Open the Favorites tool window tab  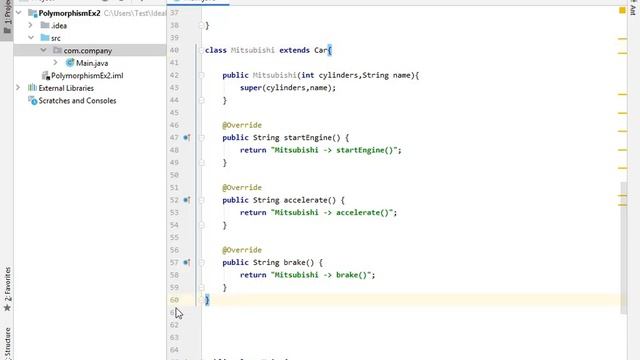7,289
